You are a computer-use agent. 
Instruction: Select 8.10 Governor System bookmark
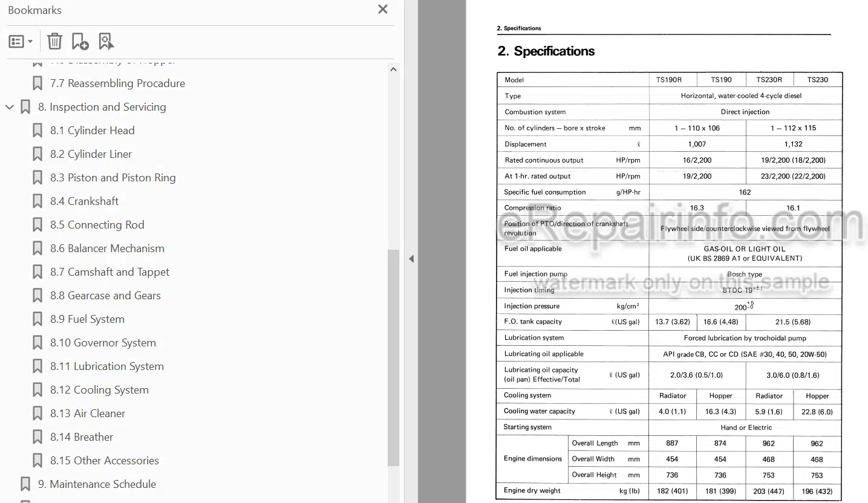pyautogui.click(x=103, y=343)
